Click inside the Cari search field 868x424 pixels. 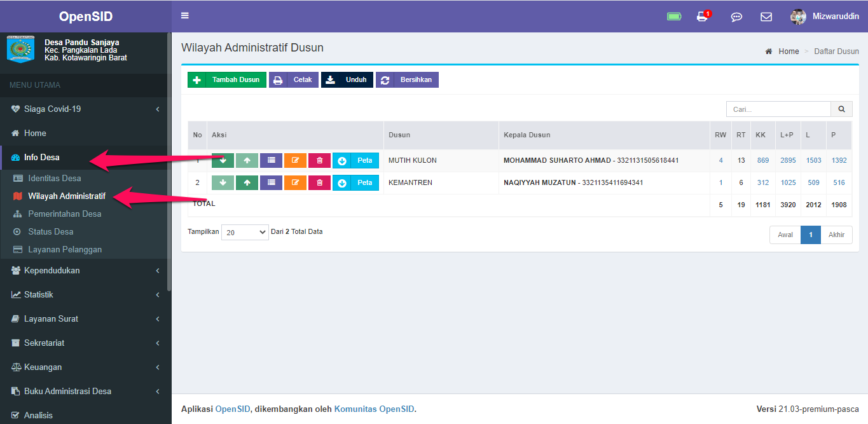[x=778, y=109]
